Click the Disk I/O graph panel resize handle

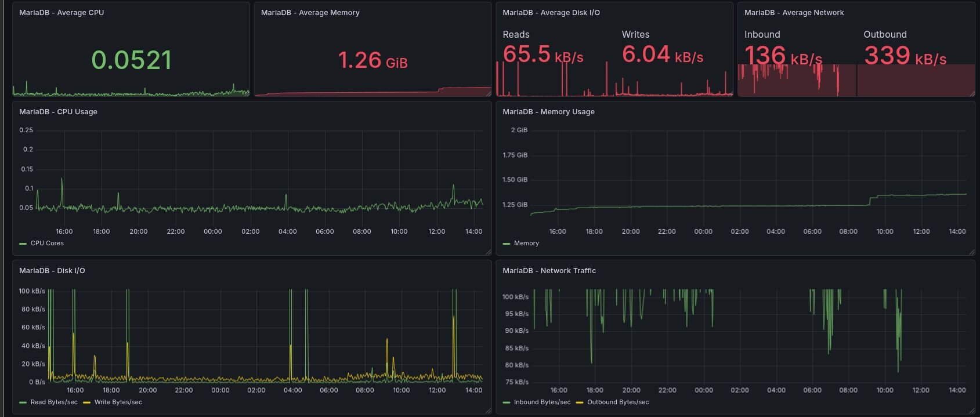tap(488, 411)
